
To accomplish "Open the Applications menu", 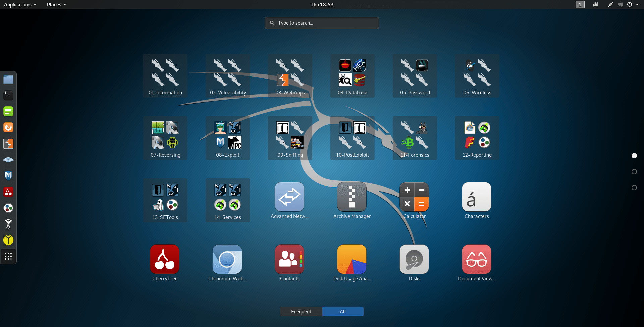I will point(20,4).
